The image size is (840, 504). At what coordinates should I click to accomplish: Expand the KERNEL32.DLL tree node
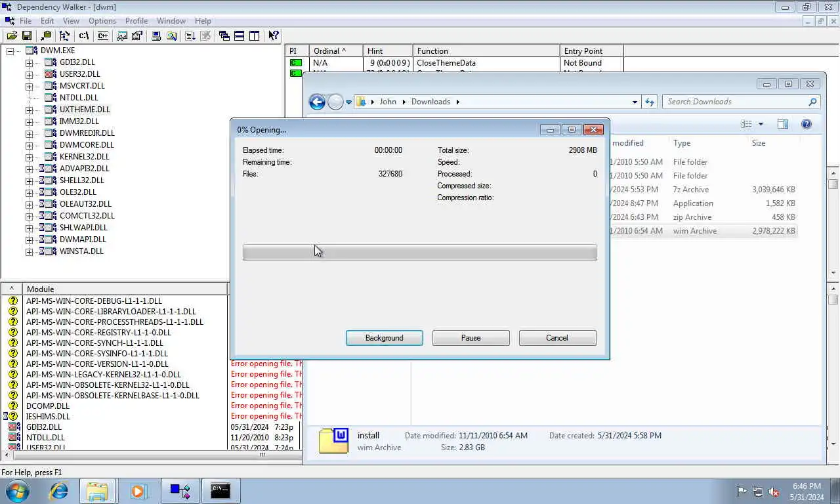pos(29,157)
